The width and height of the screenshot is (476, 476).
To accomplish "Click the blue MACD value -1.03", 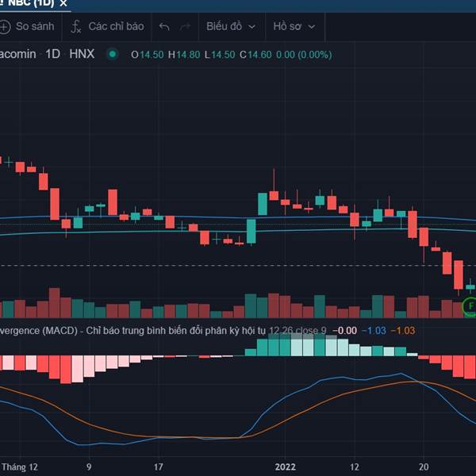I will 374,331.
